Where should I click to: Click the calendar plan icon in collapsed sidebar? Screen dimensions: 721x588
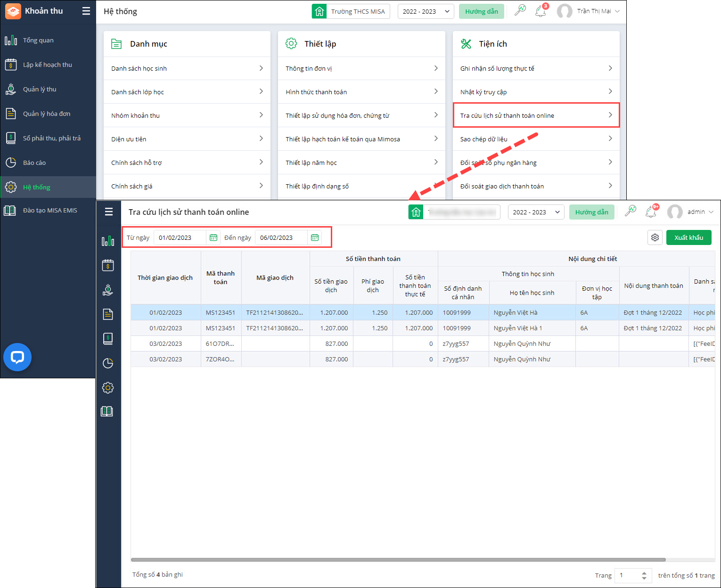coord(108,265)
